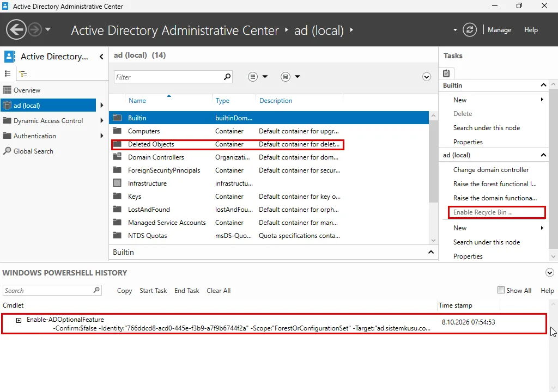Click the Tasks clipboard tab icon
558x392 pixels.
[446, 73]
